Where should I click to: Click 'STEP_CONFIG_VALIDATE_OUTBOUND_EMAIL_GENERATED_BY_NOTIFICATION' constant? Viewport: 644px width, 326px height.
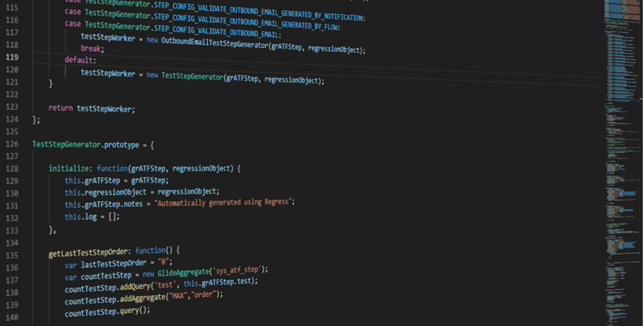coord(259,12)
